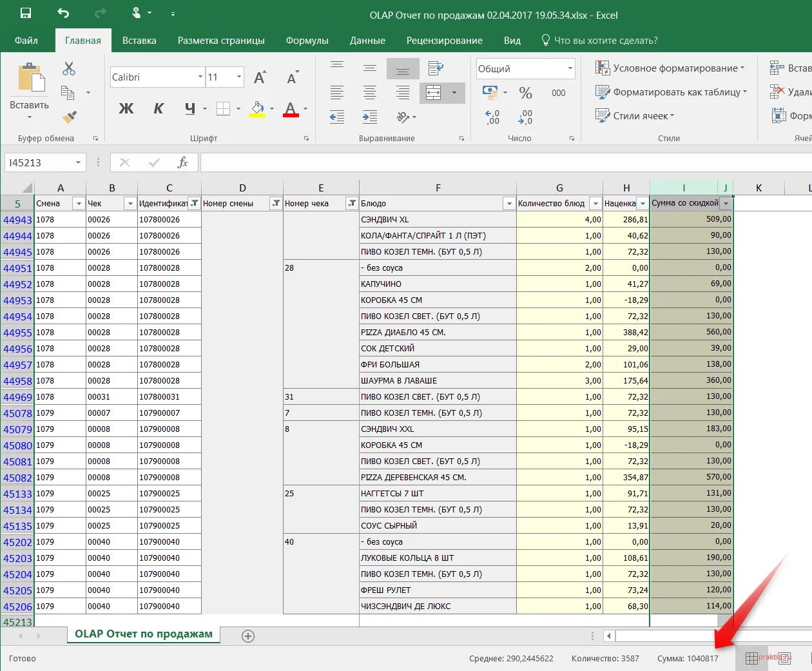
Task: Click the Save icon on Quick Access Toolbar
Action: pos(26,13)
